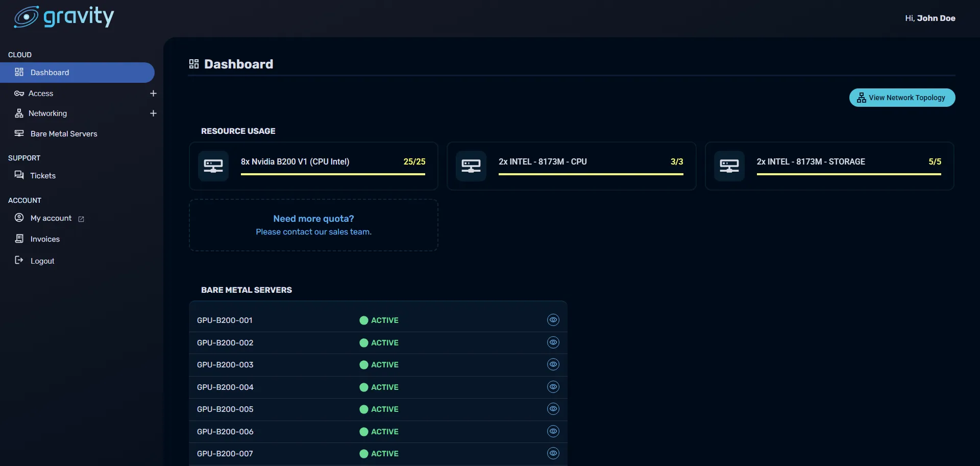Click the INTEL STORAGE 5/5 usage bar
Image resolution: width=980 pixels, height=466 pixels.
pyautogui.click(x=849, y=174)
